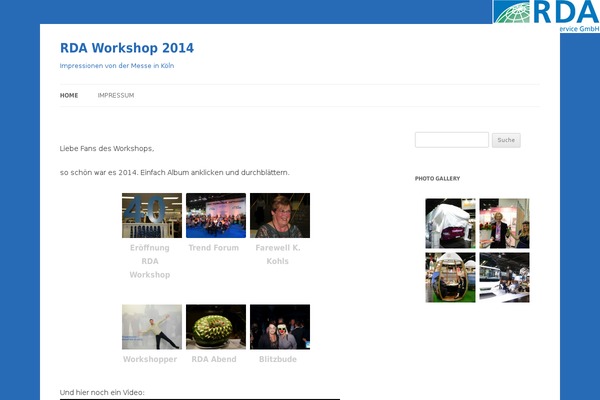Click the 'Liebe Fans des Workshops,' text
The height and width of the screenshot is (400, 600).
point(107,149)
